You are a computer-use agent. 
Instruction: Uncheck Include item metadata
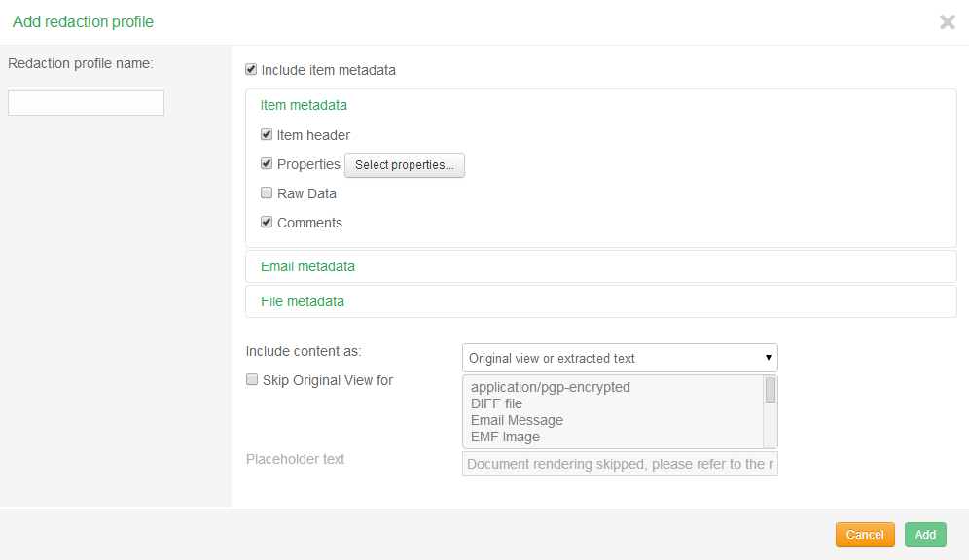point(250,68)
